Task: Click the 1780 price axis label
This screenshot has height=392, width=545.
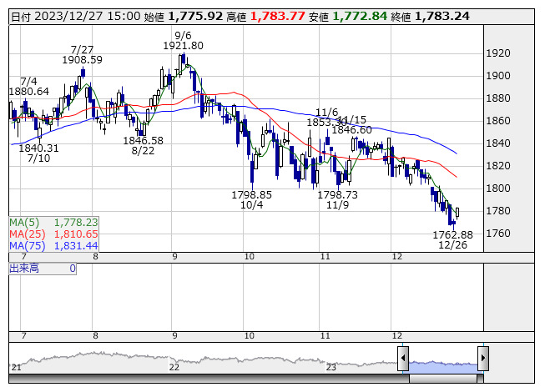Action: [x=498, y=211]
